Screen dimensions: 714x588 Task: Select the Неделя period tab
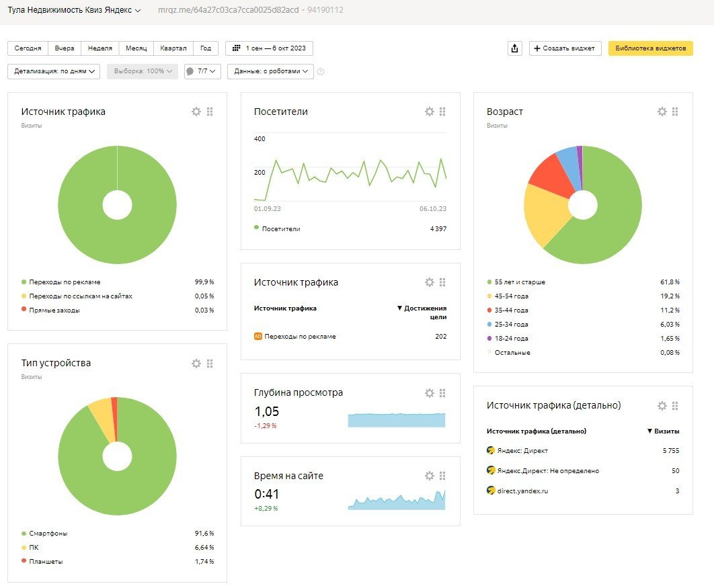click(x=100, y=48)
